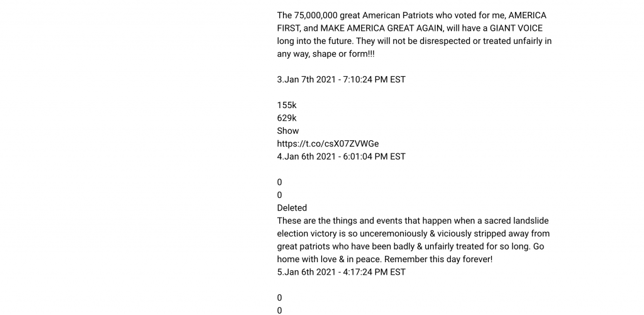Click the first zero below the 4:17:24 PM timestamp

(280, 298)
